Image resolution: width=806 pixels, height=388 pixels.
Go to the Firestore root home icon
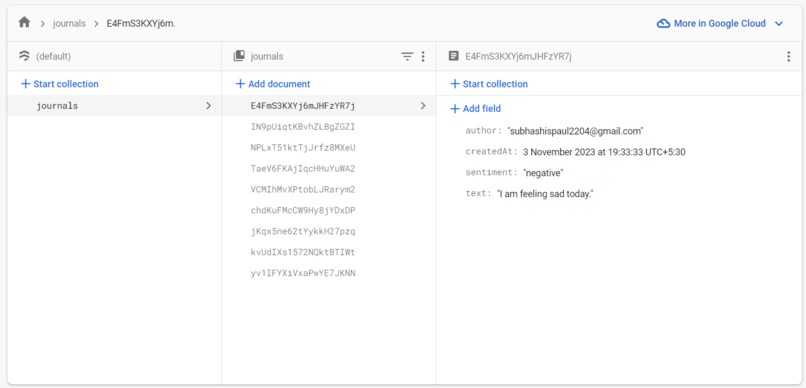tap(24, 23)
